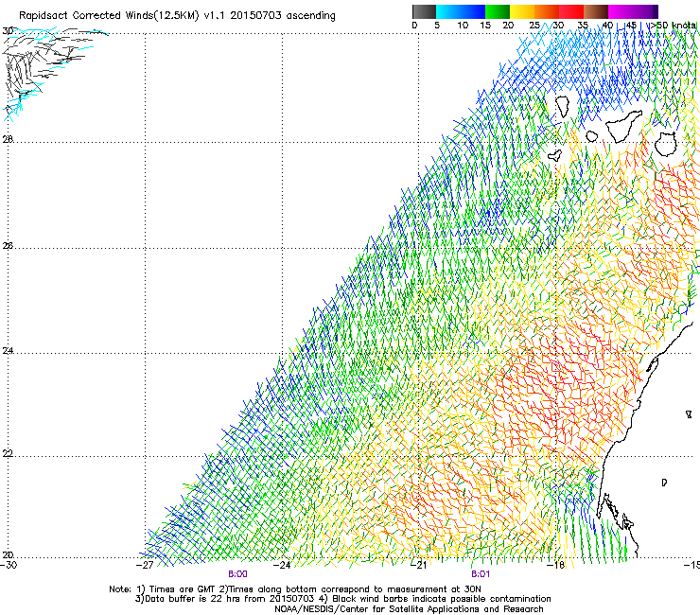
Task: Click the latitude label '24'
Action: 8,351
